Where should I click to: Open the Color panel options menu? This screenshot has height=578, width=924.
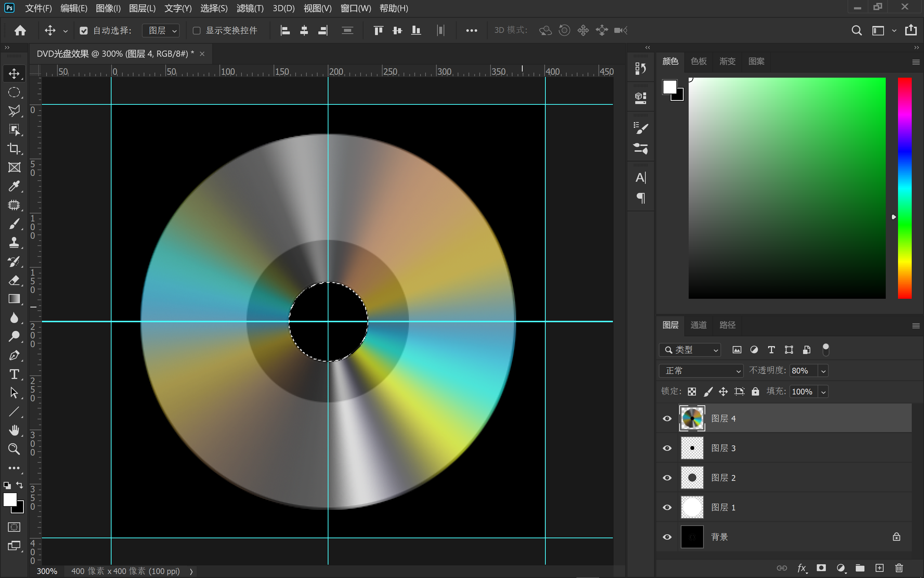pos(916,62)
